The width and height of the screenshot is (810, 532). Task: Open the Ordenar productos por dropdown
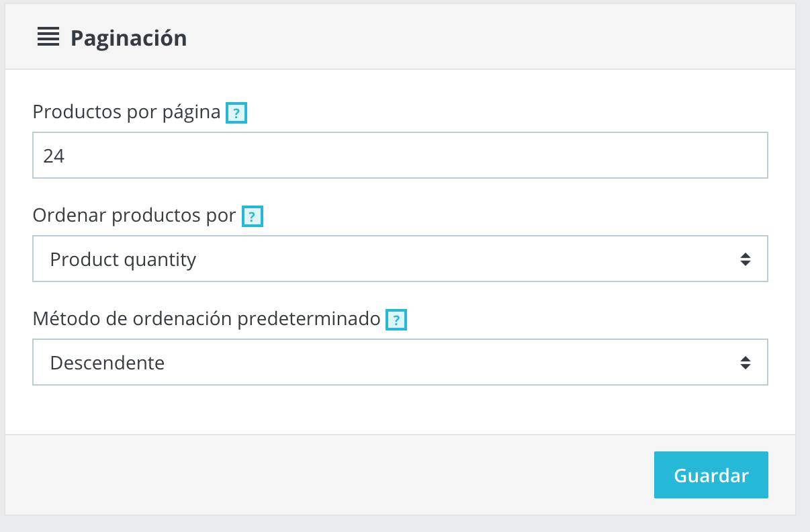click(x=400, y=259)
